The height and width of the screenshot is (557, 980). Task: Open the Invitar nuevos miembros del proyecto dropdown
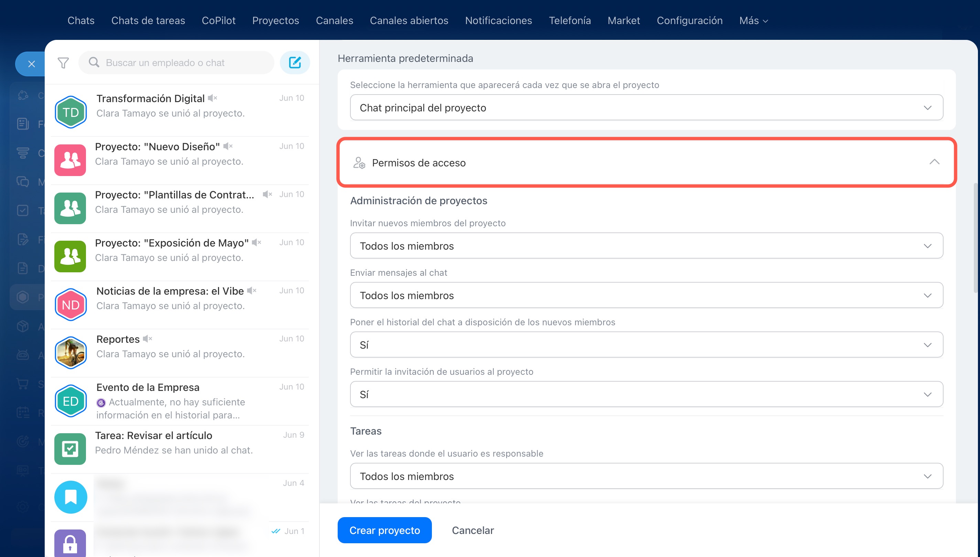coord(646,245)
